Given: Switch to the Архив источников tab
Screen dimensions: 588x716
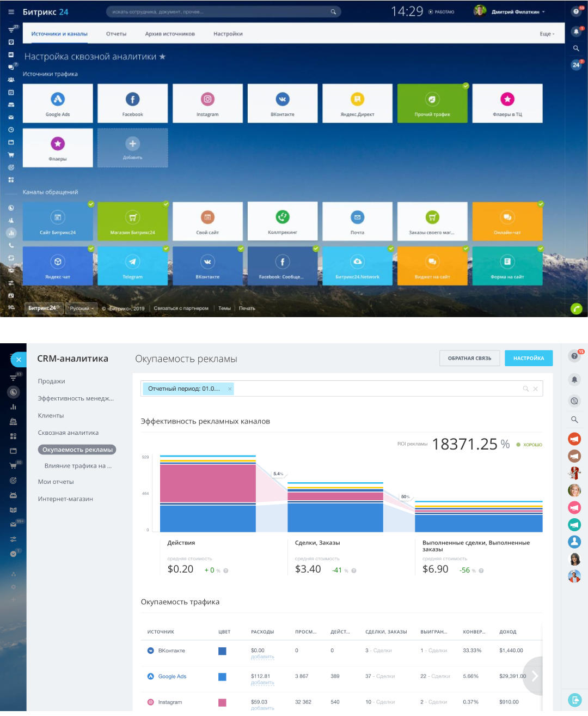Looking at the screenshot, I should click(170, 34).
